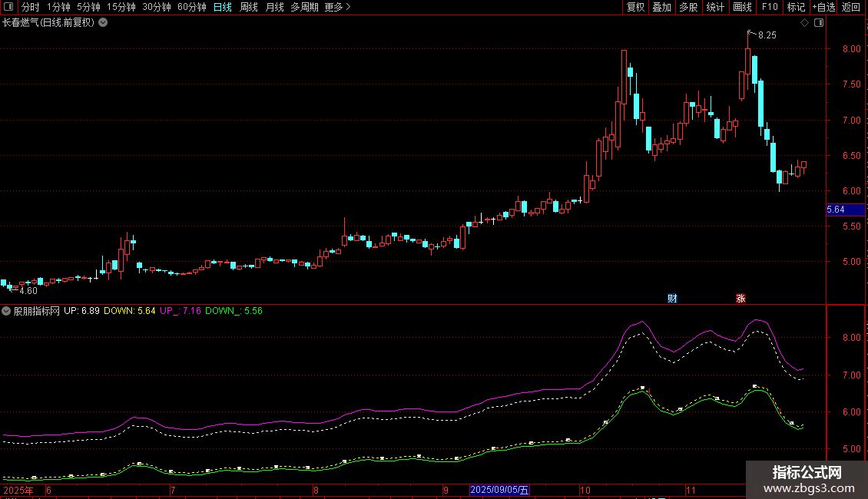
Task: Click the 标记 mark button
Action: coord(796,7)
